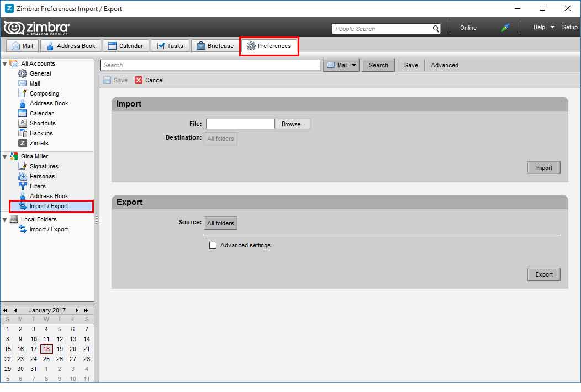Select Address Book under Gina Miller
581x392 pixels.
[49, 196]
